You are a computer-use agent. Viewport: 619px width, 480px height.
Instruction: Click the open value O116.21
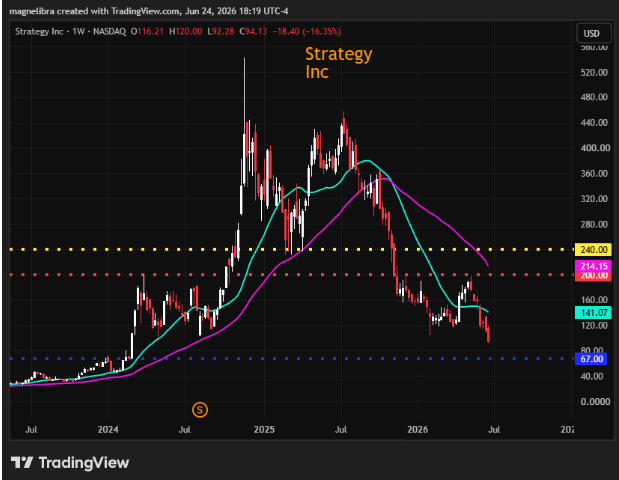tap(147, 32)
